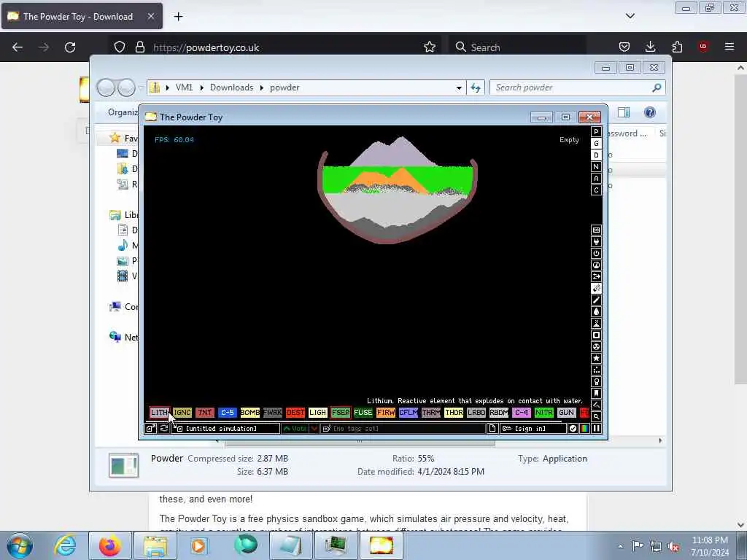Switch to The Powder Toy - Download tab

[82, 16]
